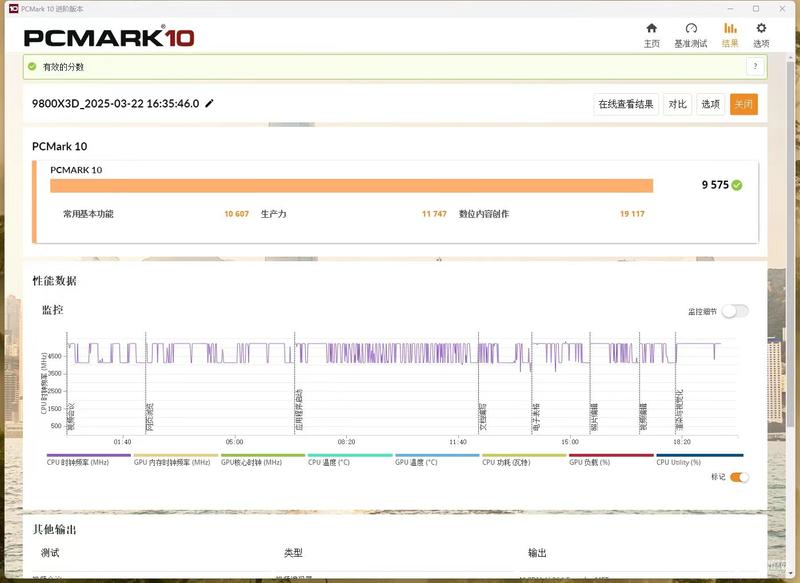
Task: Open 选项 gear in top navigation
Action: click(x=761, y=35)
